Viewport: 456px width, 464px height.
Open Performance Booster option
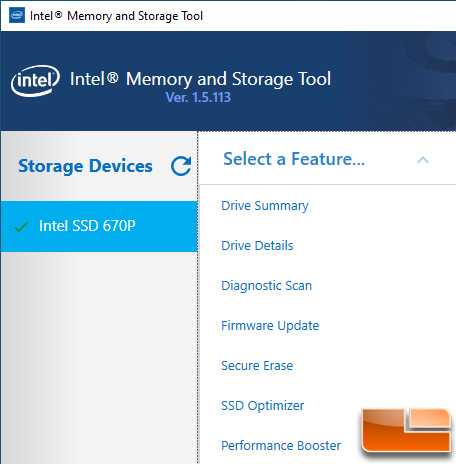coord(281,446)
